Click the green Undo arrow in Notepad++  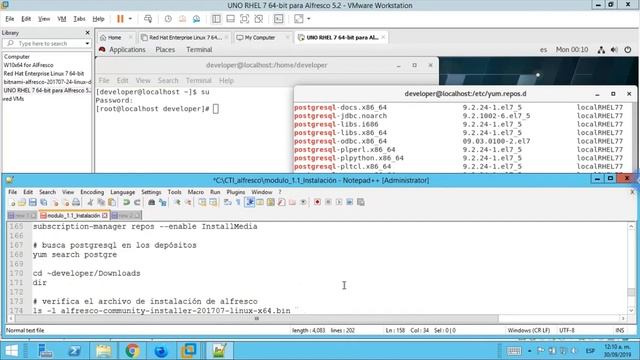point(126,202)
